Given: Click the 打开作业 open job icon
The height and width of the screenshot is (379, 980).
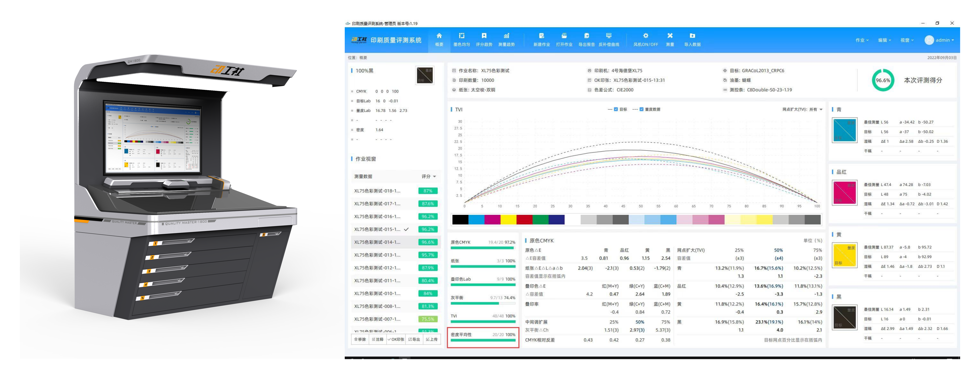Looking at the screenshot, I should click(x=564, y=36).
